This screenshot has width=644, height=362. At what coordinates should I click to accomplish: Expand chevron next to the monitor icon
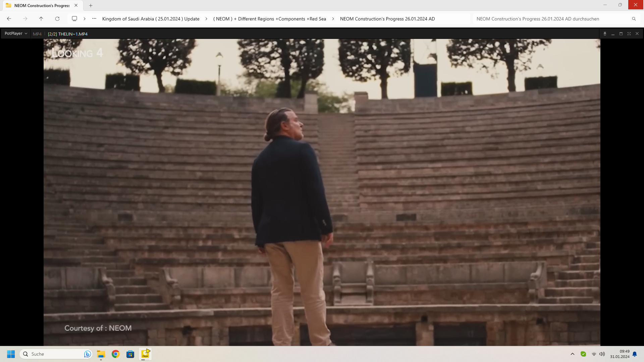[85, 19]
